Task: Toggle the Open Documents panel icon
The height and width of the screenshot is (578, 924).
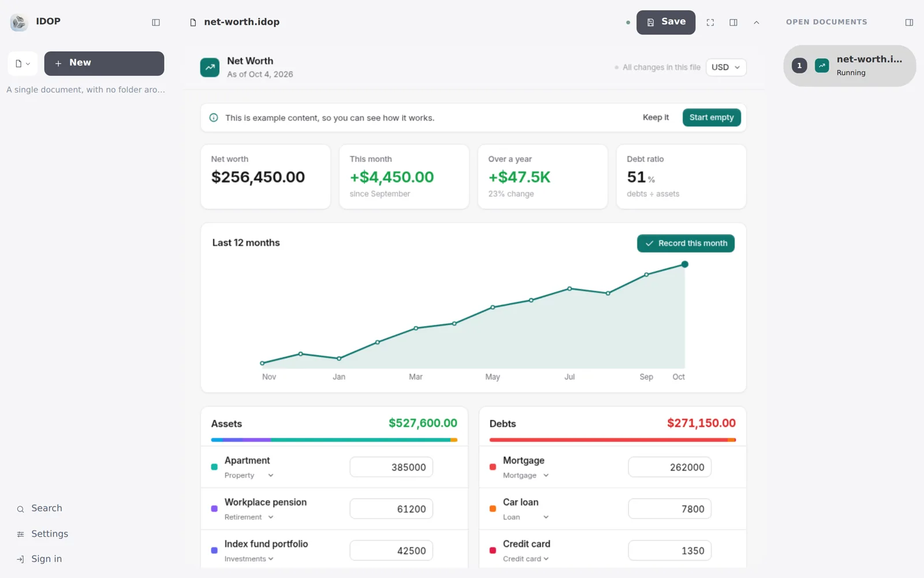Action: [909, 23]
